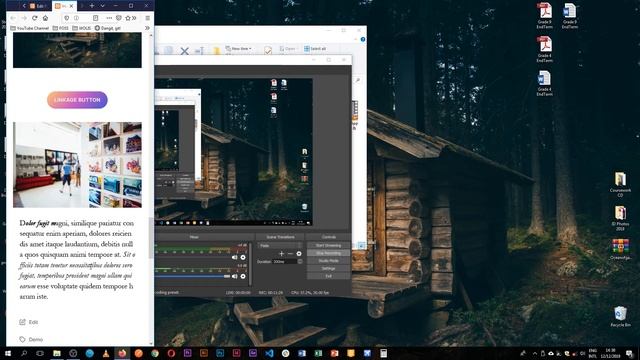Expand overflow bookmarks chevron
The image size is (640, 360).
(x=147, y=28)
